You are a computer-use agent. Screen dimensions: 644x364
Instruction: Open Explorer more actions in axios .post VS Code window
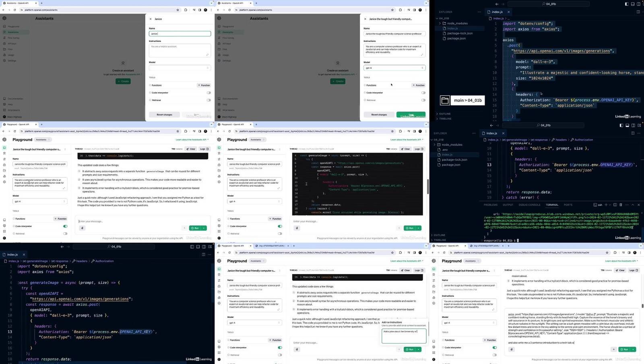[479, 12]
